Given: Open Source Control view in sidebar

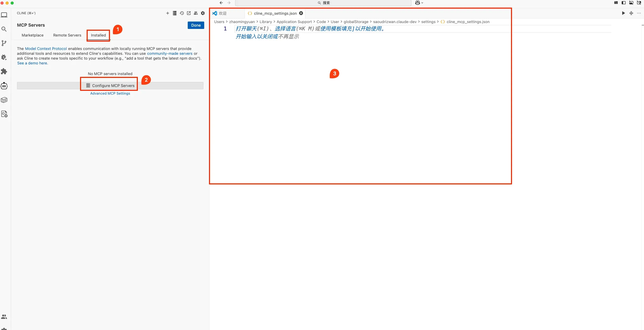Looking at the screenshot, I should pos(4,43).
